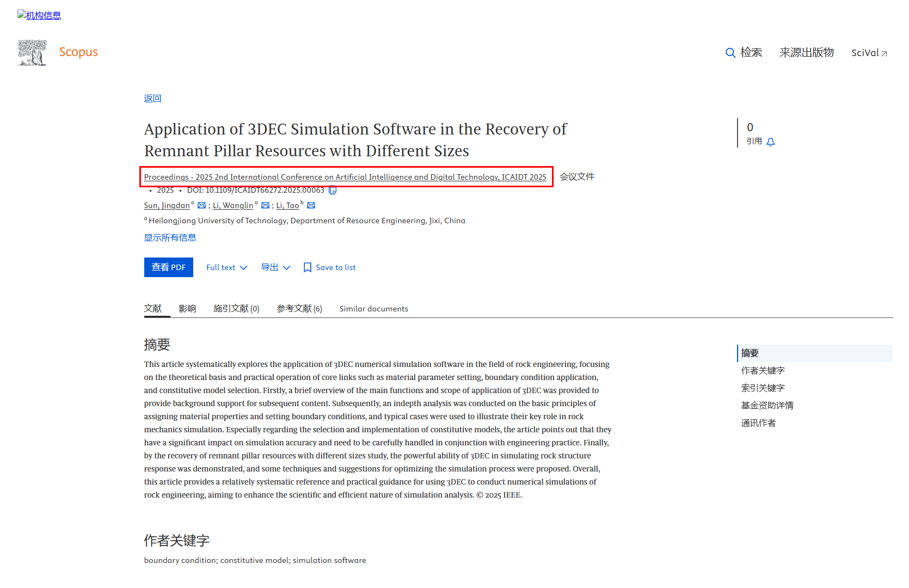
Task: Click email icon next to Li, Wanglin
Action: (x=265, y=206)
